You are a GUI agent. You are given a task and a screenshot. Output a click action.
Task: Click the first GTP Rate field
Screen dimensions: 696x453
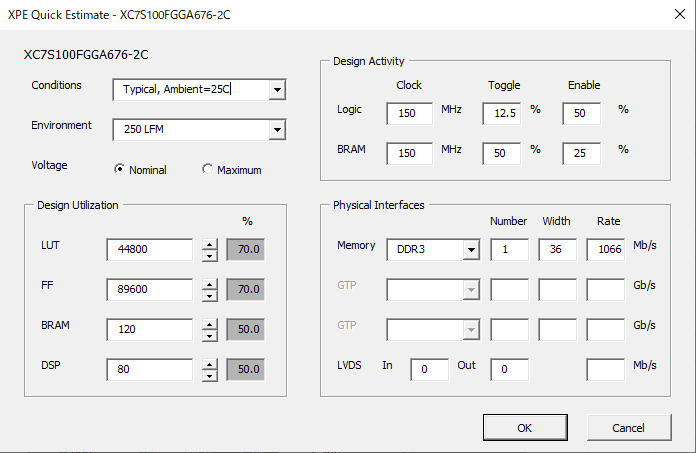pyautogui.click(x=605, y=290)
